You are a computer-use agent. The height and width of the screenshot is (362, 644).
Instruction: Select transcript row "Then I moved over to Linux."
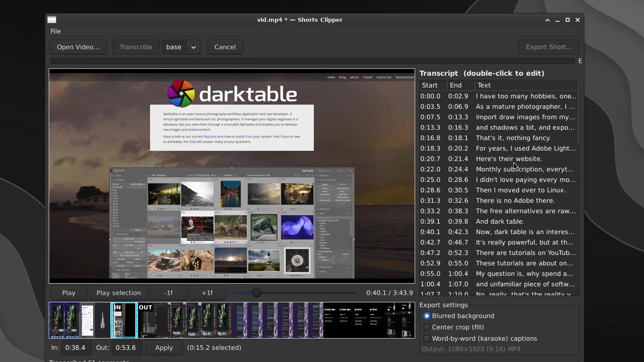click(x=498, y=190)
